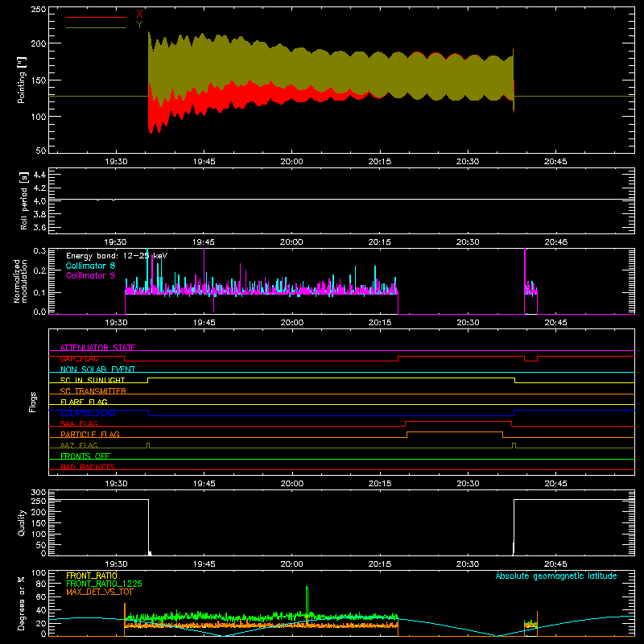Image resolution: width=644 pixels, height=644 pixels.
Task: Click 20:45 tick label under Roll period plot
Action: click(555, 242)
